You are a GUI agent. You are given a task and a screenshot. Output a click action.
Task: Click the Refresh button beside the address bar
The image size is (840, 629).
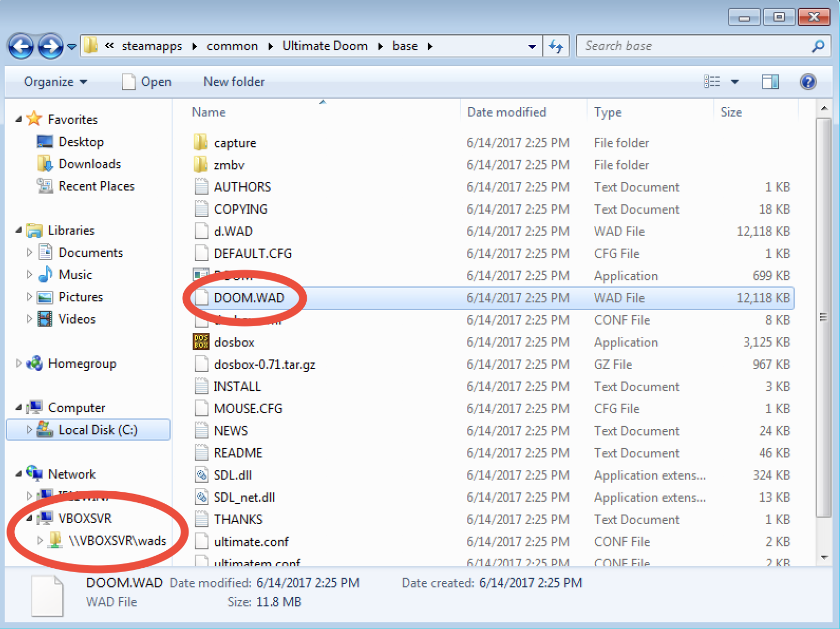click(556, 46)
